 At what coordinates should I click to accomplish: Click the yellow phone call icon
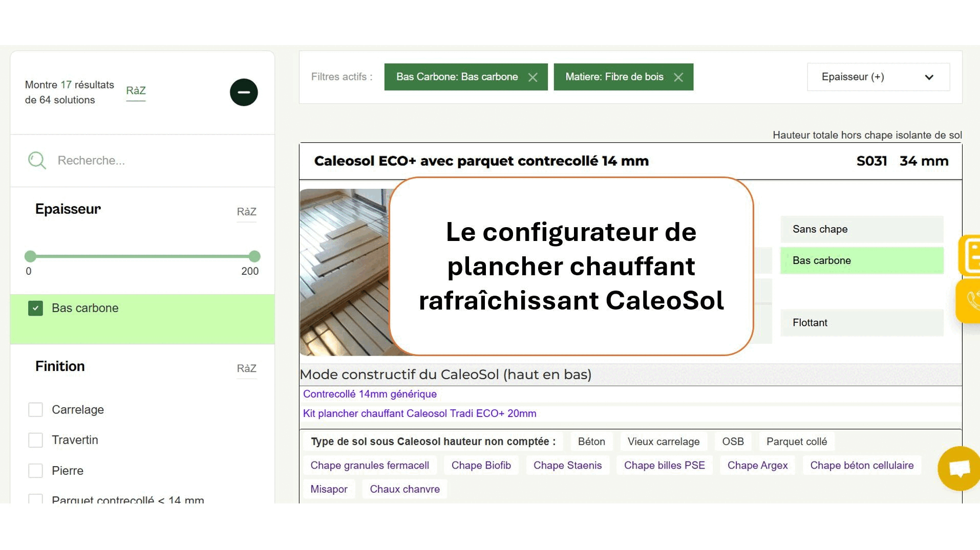(x=969, y=301)
